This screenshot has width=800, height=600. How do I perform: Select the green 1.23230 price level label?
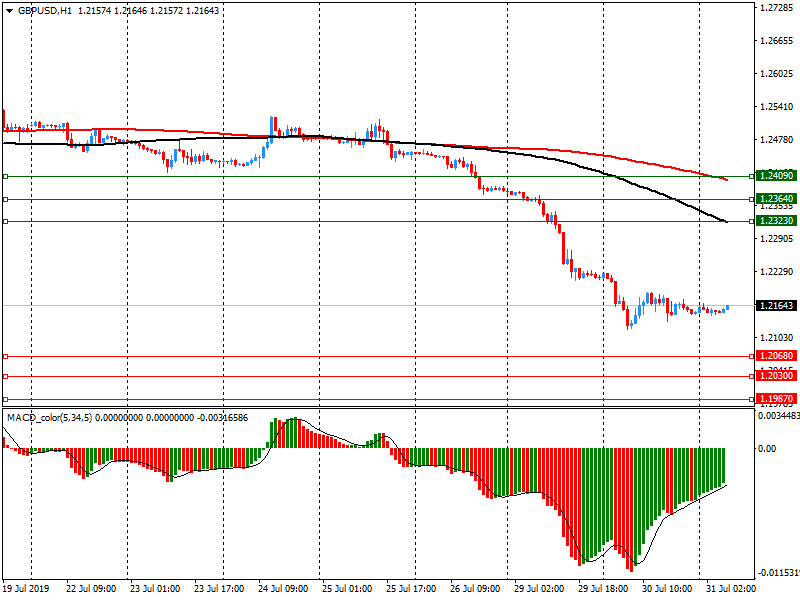pyautogui.click(x=777, y=221)
